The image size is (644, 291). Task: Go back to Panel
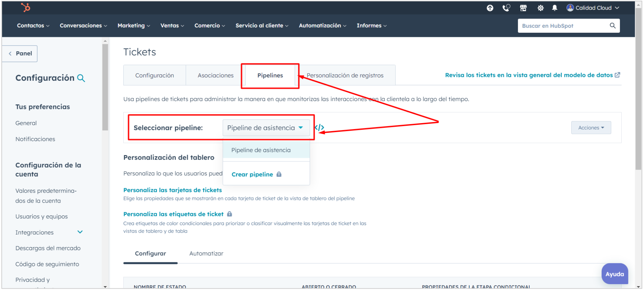tap(20, 53)
